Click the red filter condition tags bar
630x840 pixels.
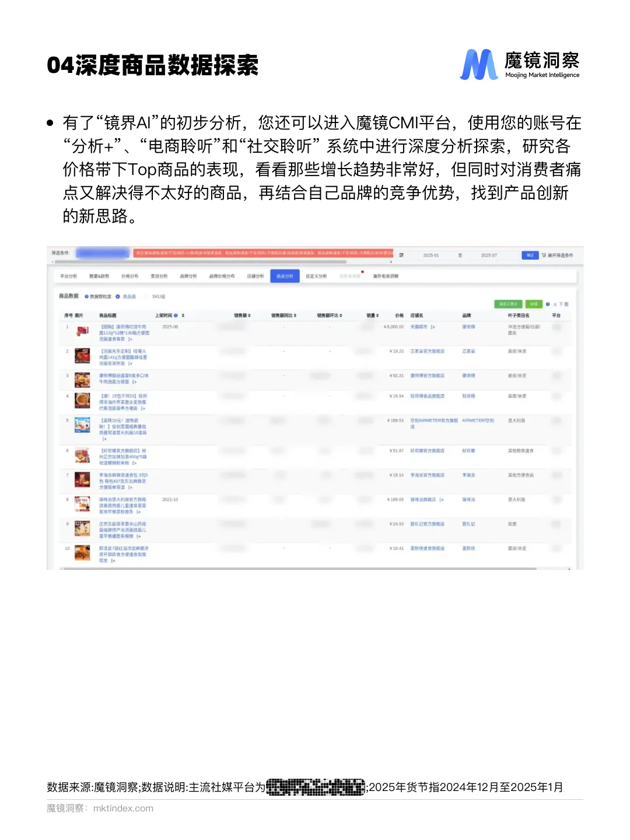pos(263,254)
